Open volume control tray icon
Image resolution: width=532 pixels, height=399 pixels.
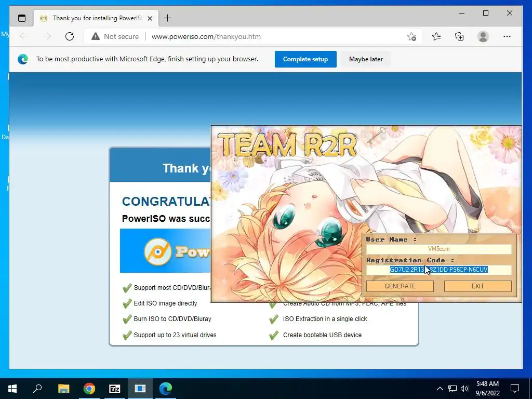[x=464, y=389]
